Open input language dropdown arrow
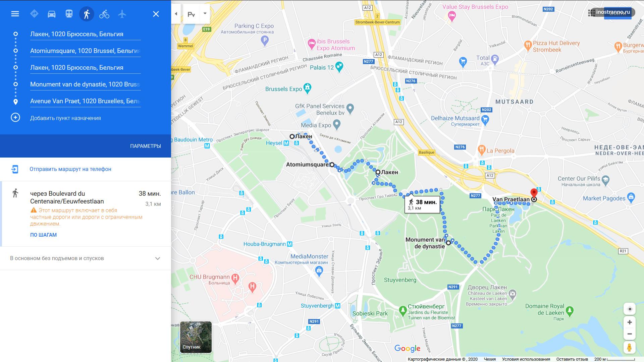The width and height of the screenshot is (644, 362). (x=205, y=14)
